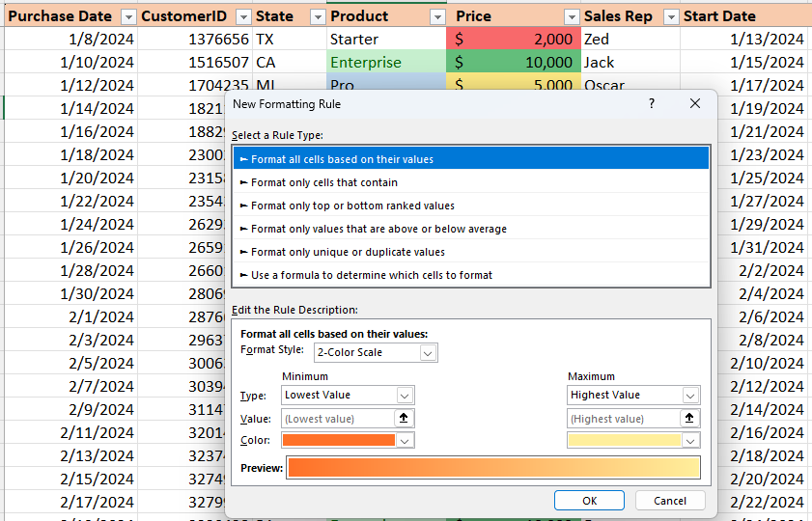Click range selector icon for Maximum value
This screenshot has width=812, height=521.
tap(689, 419)
